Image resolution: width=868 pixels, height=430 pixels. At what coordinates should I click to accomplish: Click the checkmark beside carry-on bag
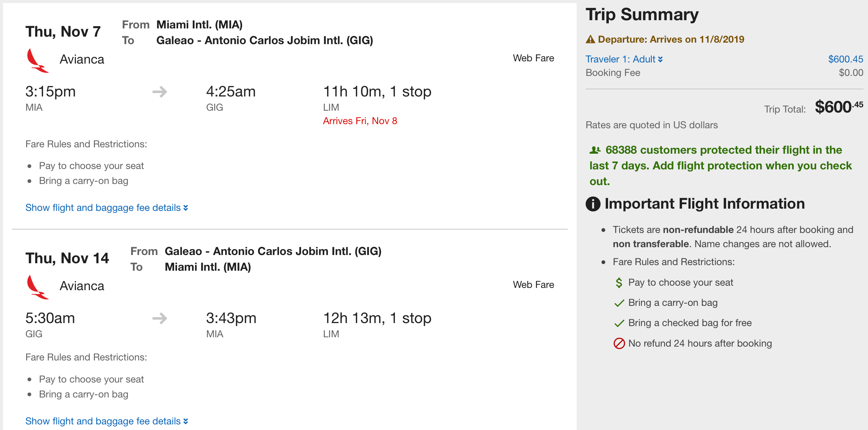(x=619, y=303)
